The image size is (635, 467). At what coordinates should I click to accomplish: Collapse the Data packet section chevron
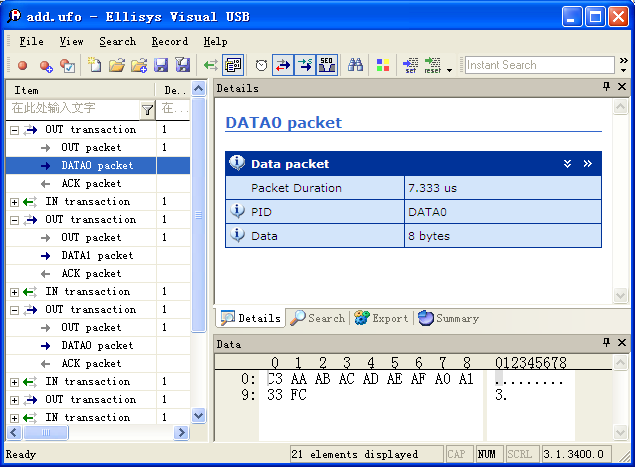point(567,164)
